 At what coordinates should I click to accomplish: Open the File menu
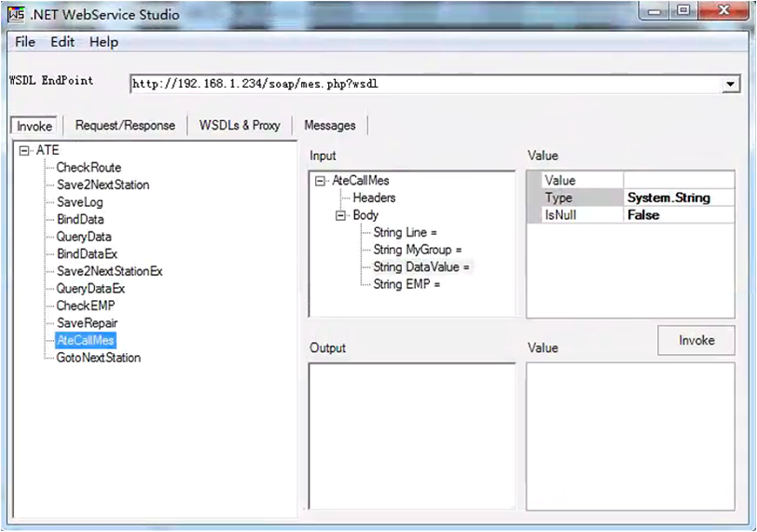point(25,42)
